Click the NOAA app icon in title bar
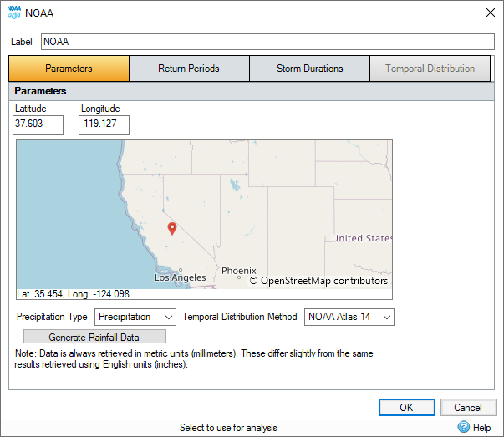The height and width of the screenshot is (437, 504). pyautogui.click(x=14, y=13)
